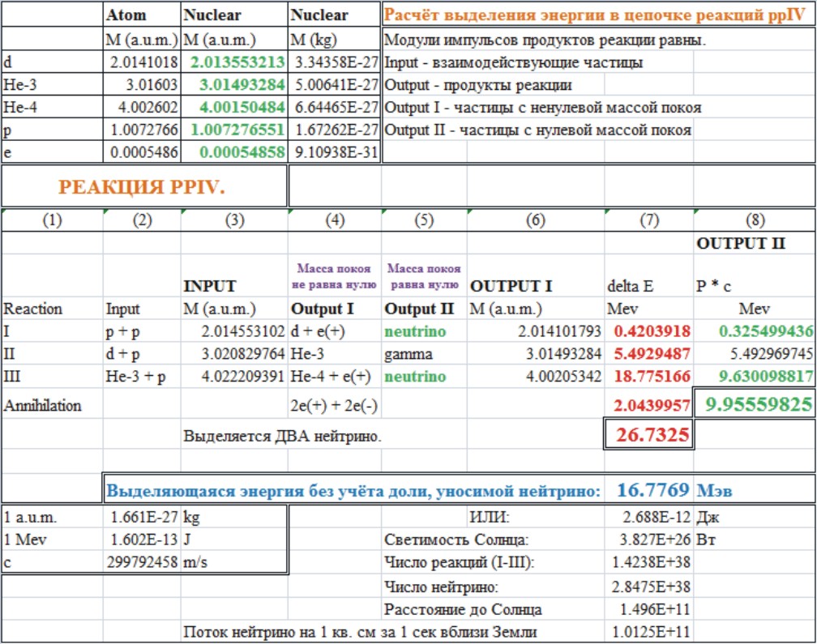Click atom mass cell 2.0141018
The height and width of the screenshot is (644, 817).
pos(143,62)
